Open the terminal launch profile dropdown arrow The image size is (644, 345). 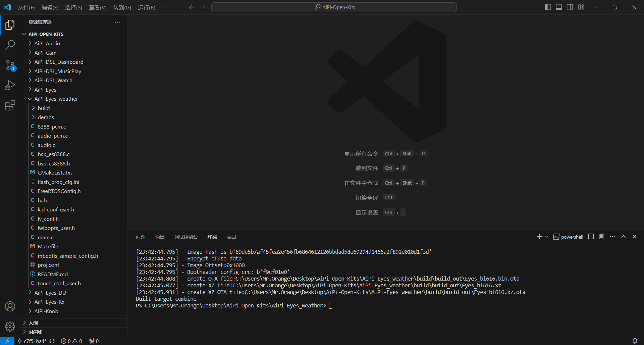pos(546,237)
